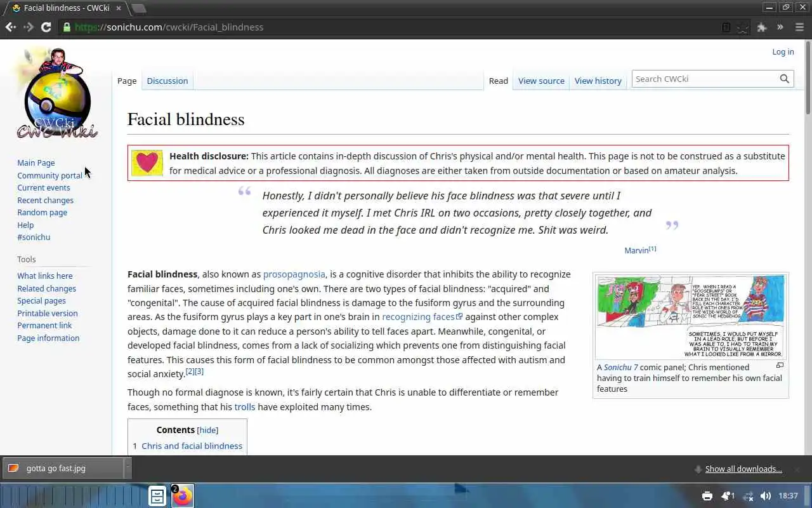The image size is (812, 508).
Task: Click Permanent link in Tools
Action: (x=44, y=326)
